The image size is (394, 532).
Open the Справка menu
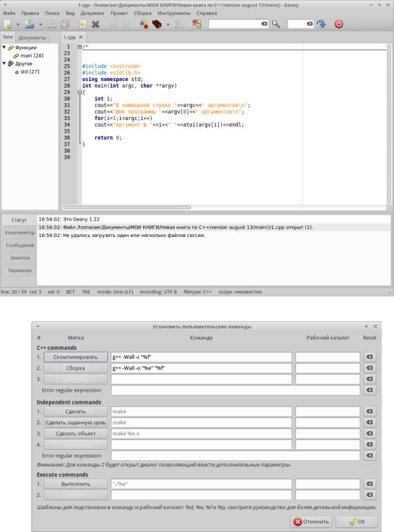coord(206,13)
